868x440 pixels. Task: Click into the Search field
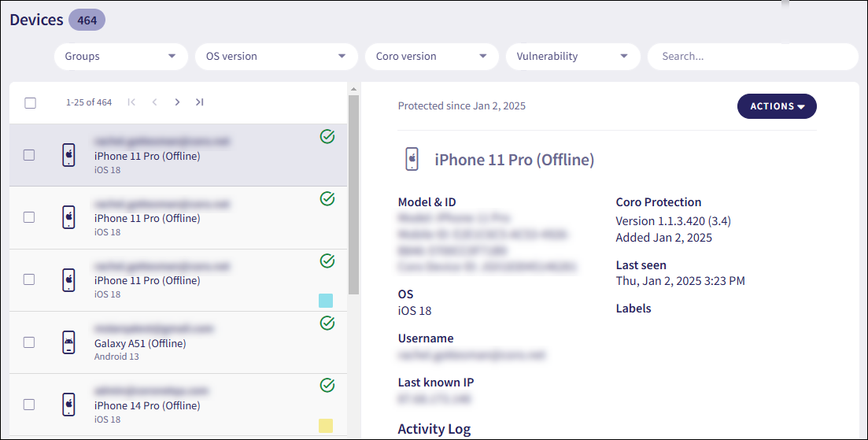tap(752, 57)
